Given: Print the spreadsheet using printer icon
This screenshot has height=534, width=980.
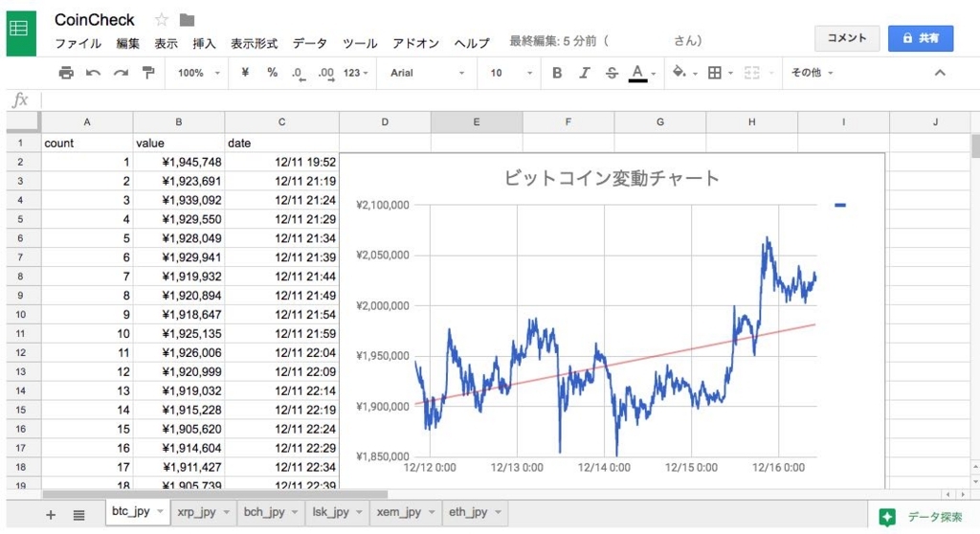Looking at the screenshot, I should pos(66,73).
